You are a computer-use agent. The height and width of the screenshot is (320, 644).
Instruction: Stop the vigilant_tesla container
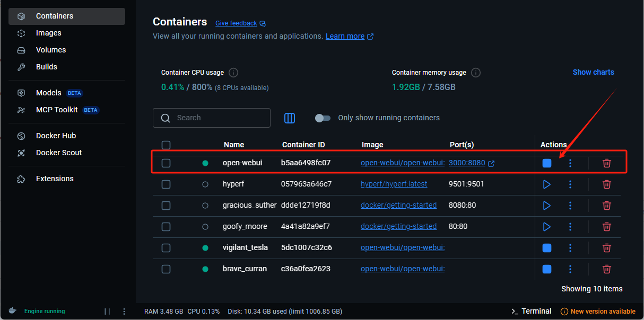(547, 248)
